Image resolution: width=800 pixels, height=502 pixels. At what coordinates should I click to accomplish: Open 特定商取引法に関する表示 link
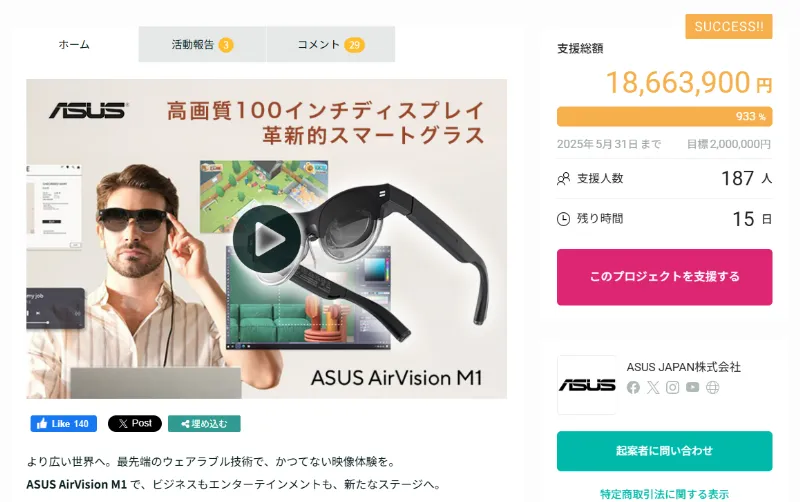[664, 494]
